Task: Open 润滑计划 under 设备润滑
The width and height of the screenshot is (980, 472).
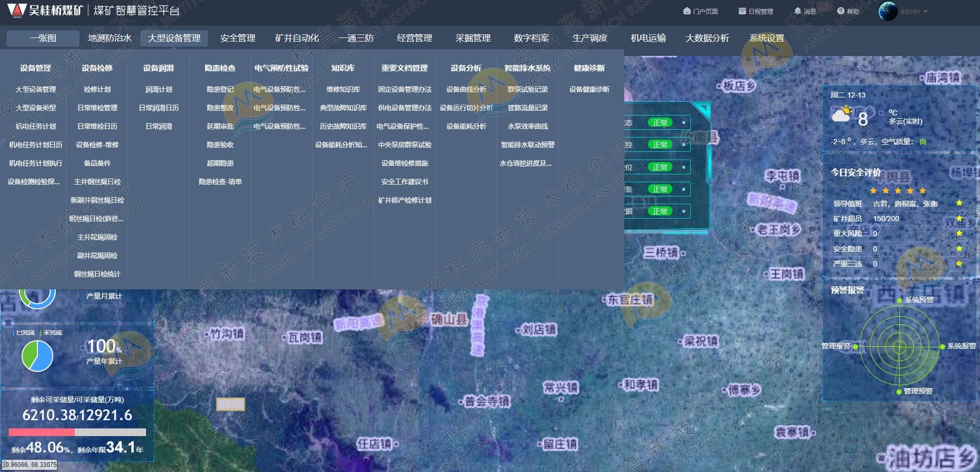Action: click(x=159, y=89)
